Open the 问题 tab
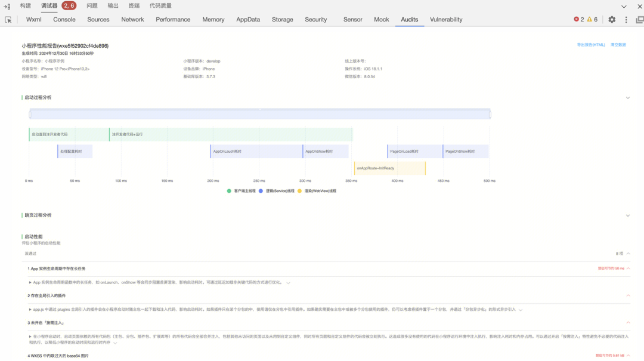 [92, 6]
